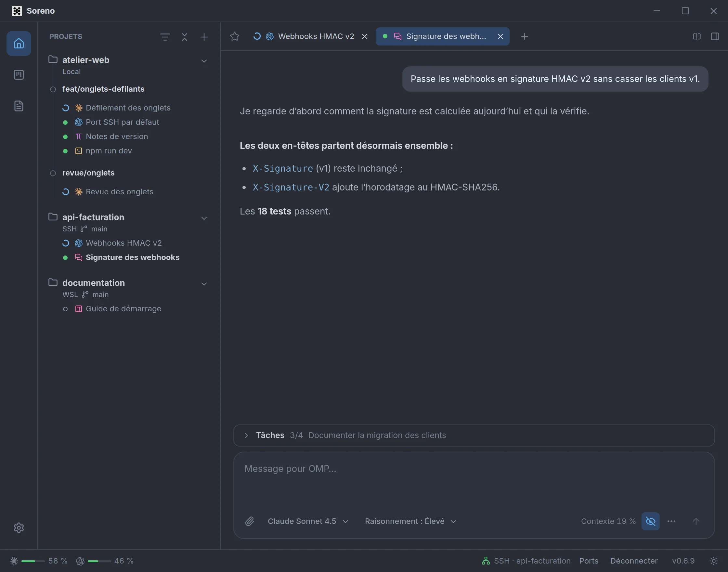Attach a file with paperclip icon
Image resolution: width=728 pixels, height=572 pixels.
[x=250, y=521]
